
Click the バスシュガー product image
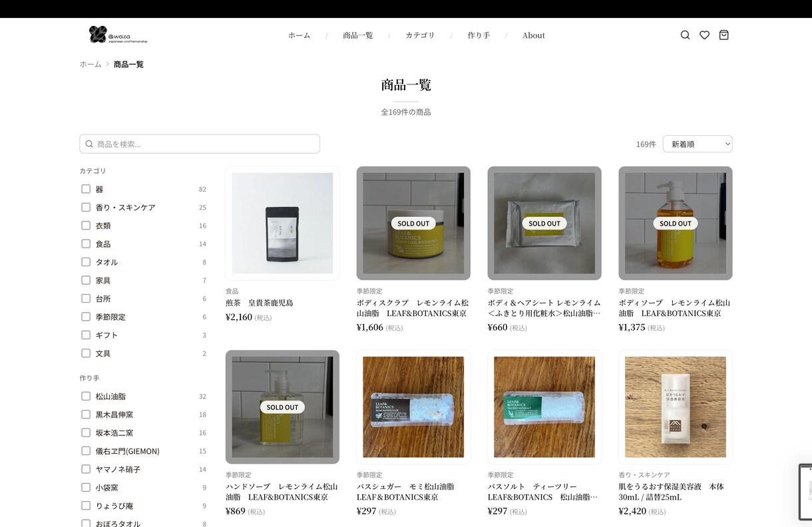pos(413,407)
